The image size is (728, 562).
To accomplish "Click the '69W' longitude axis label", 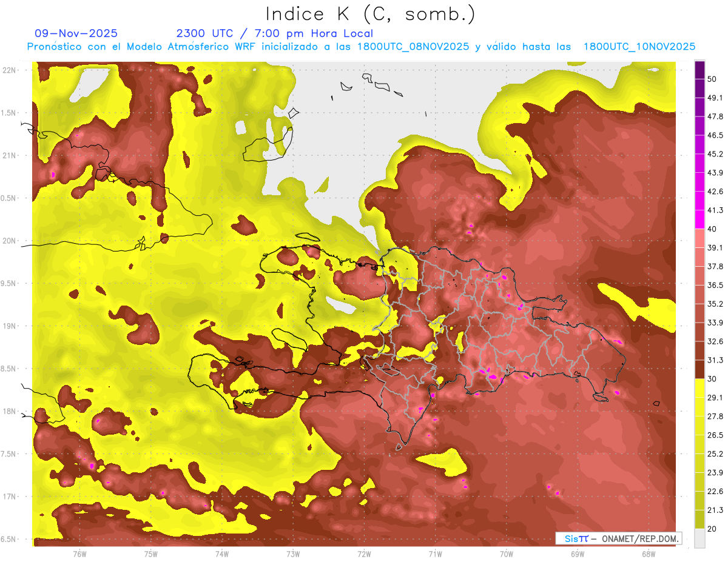I will click(577, 554).
